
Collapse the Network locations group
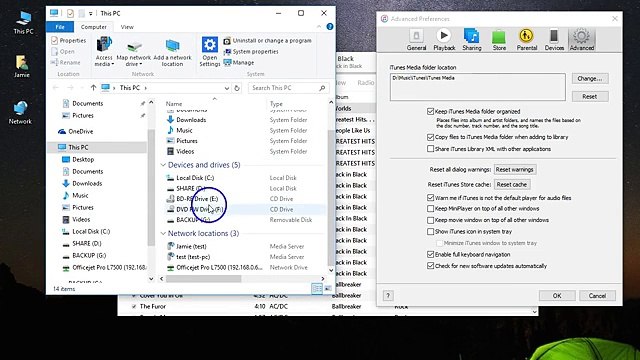pos(163,233)
